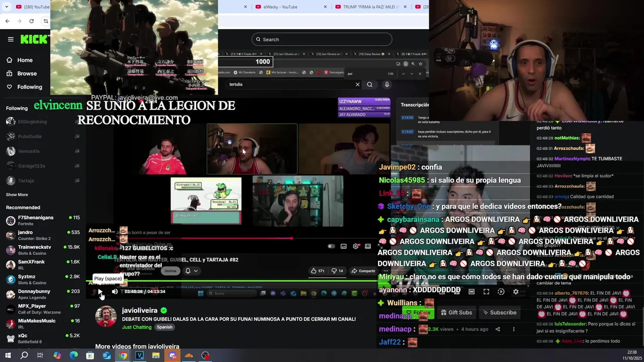The height and width of the screenshot is (362, 644).
Task: Open recommended channel jandro
Action: 43,235
